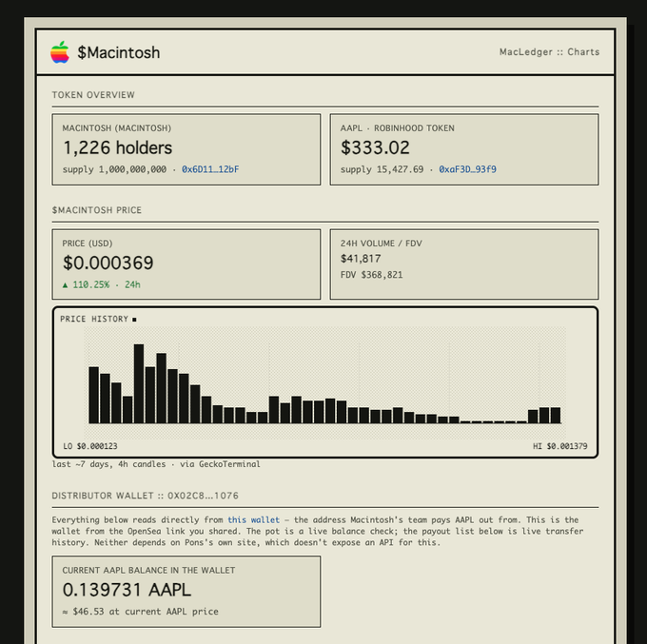The height and width of the screenshot is (644, 647).
Task: Click the AAPL · ROBINHOOD TOKEN label
Action: click(x=398, y=128)
